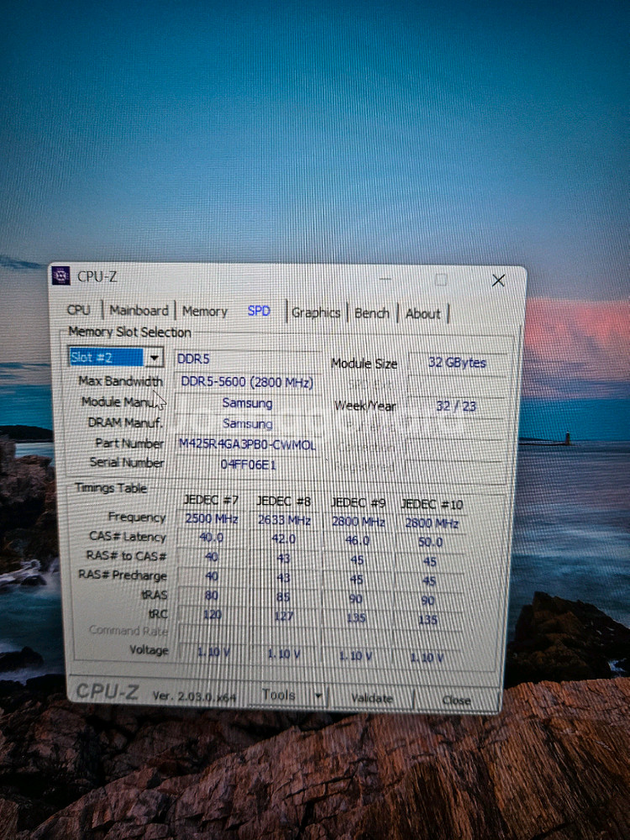Click the Module Size 32 GBytes field
The image size is (630, 840).
click(457, 363)
